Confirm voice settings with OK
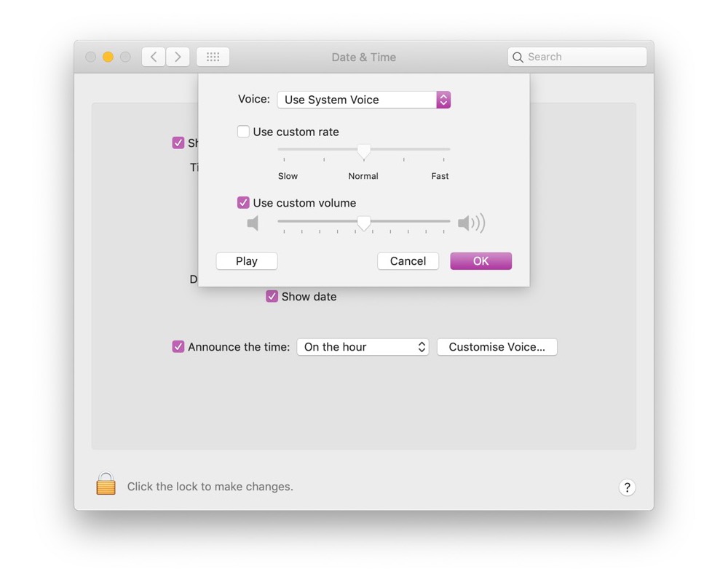The image size is (728, 582). tap(480, 260)
